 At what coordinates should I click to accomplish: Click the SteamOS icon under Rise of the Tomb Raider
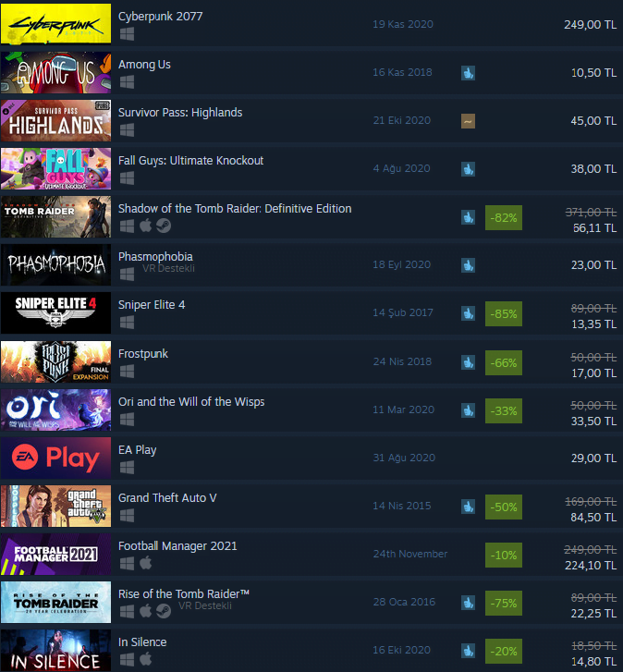[x=164, y=611]
